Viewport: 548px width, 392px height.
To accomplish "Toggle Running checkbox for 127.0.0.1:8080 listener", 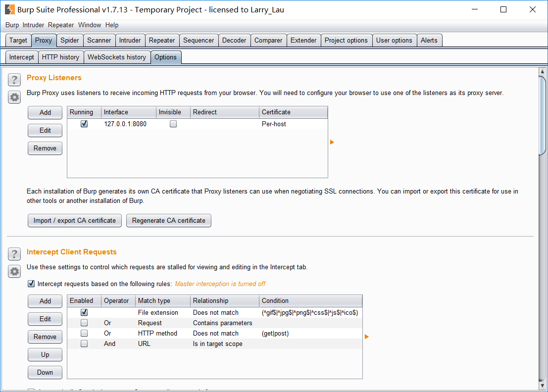I will 84,124.
